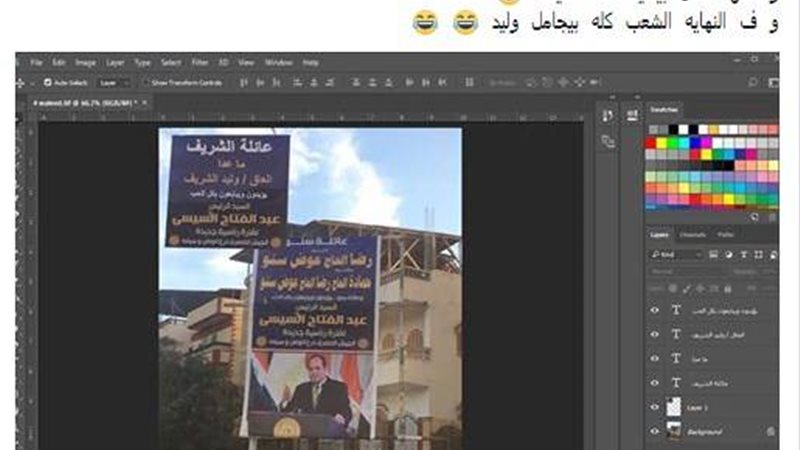Switch to the Paths tab
The width and height of the screenshot is (800, 450).
725,235
